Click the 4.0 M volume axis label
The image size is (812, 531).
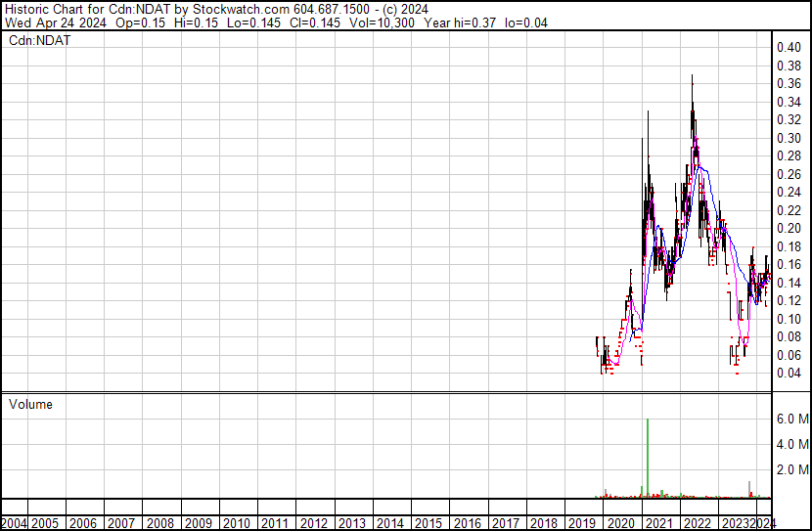click(x=791, y=444)
